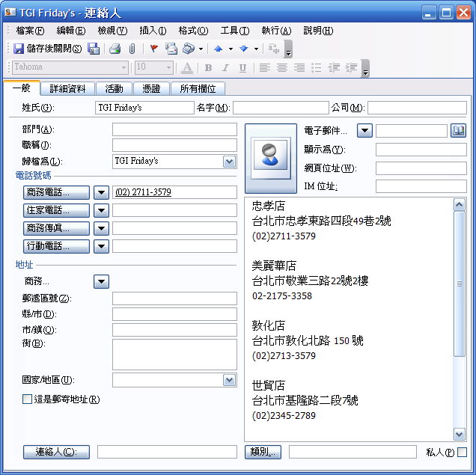Open the 插入 menu

pos(153,31)
